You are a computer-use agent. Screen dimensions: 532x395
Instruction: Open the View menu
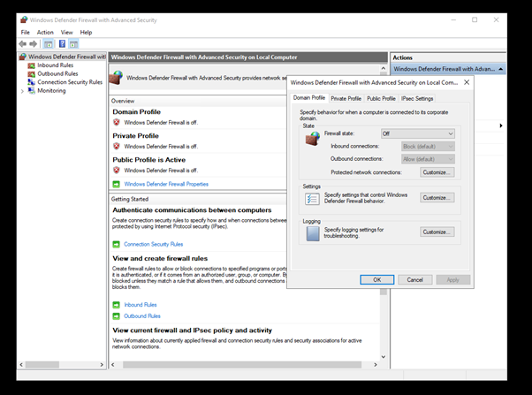tap(66, 32)
